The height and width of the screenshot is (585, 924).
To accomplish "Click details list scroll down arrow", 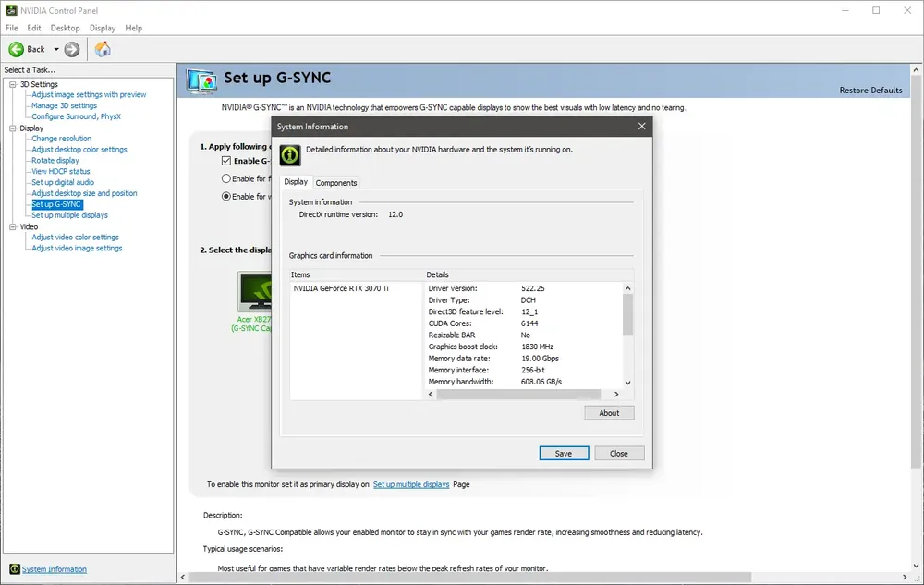I will [627, 383].
